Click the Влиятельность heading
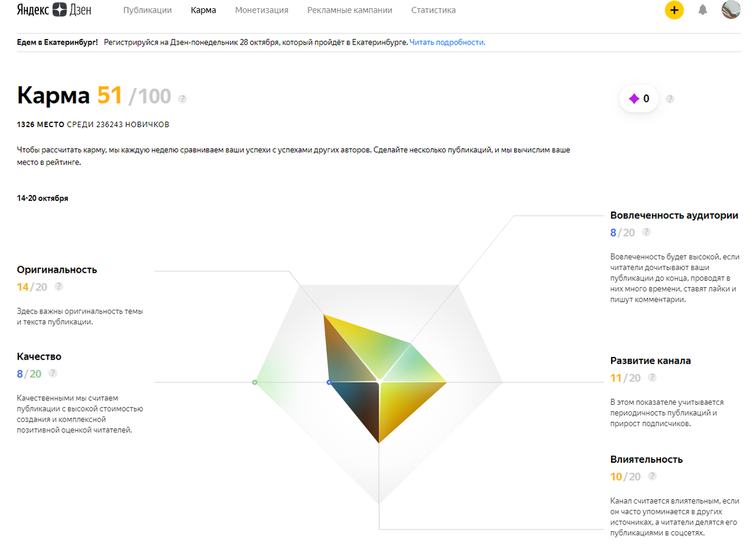The height and width of the screenshot is (549, 756). click(x=646, y=460)
